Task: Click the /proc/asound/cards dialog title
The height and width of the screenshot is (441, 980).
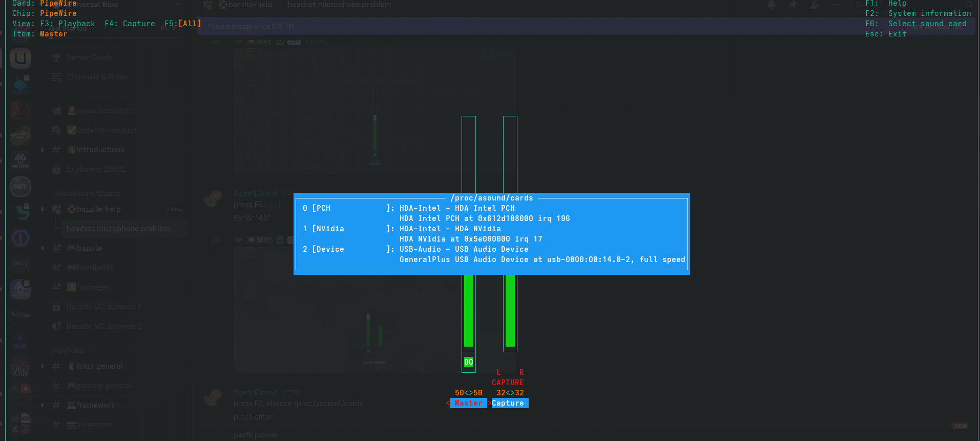Action: point(492,198)
